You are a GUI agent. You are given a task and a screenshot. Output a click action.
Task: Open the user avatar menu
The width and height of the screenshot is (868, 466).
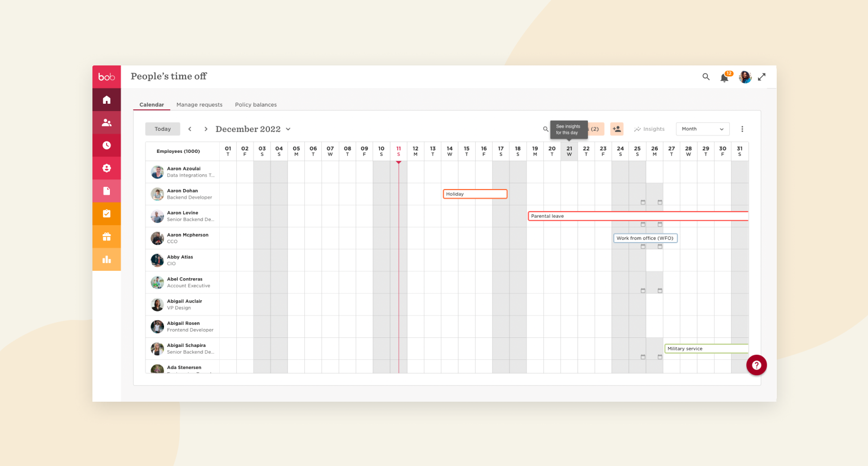point(745,77)
